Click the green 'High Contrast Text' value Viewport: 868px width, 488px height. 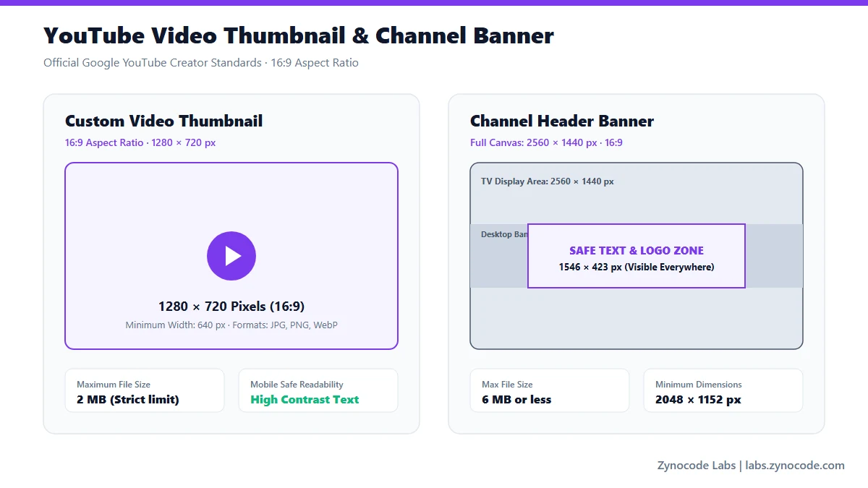point(305,400)
